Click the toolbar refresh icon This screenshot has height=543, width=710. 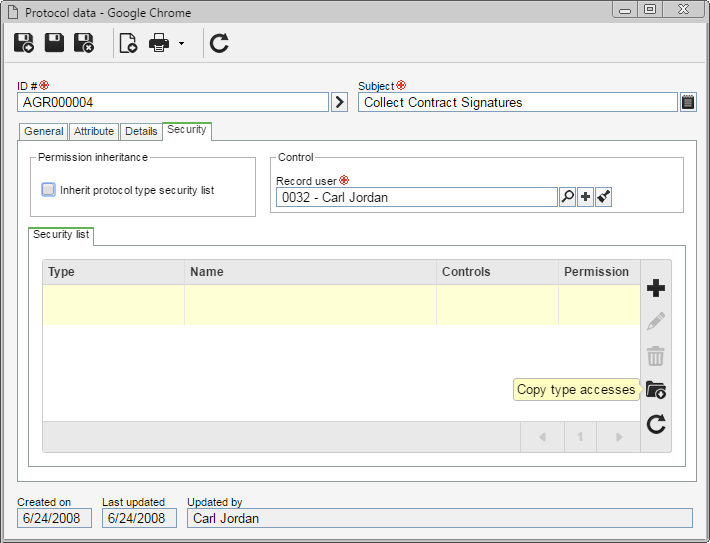click(x=219, y=43)
